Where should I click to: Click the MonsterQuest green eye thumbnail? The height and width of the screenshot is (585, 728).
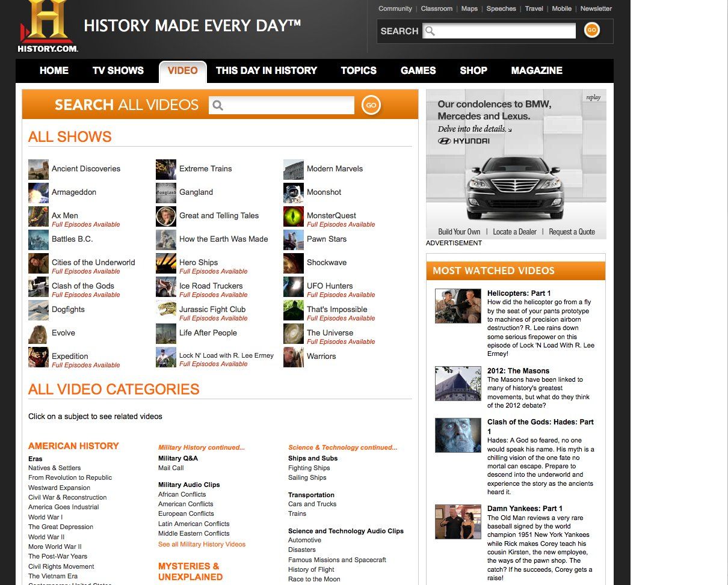point(294,216)
